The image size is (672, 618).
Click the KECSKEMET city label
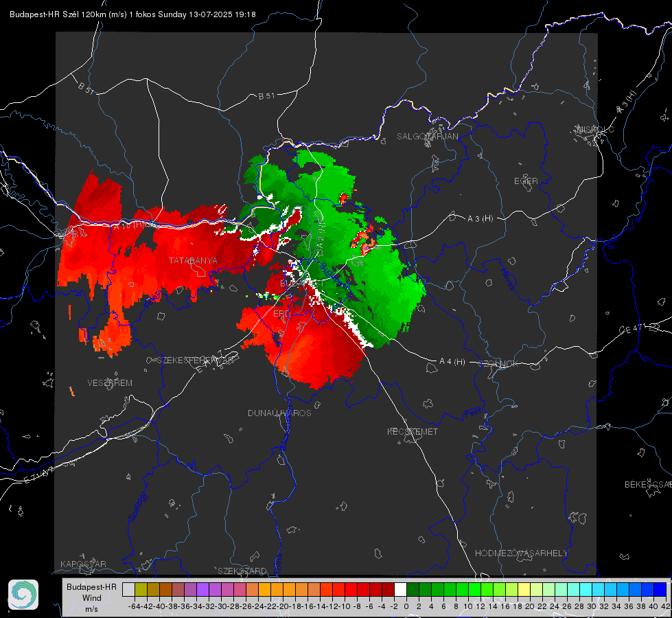pyautogui.click(x=413, y=431)
